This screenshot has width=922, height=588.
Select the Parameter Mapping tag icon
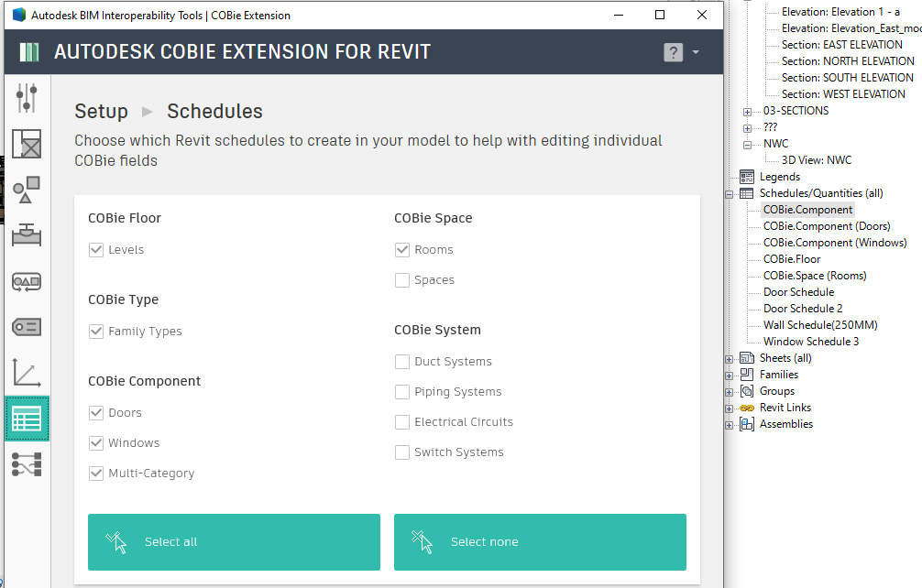27,281
